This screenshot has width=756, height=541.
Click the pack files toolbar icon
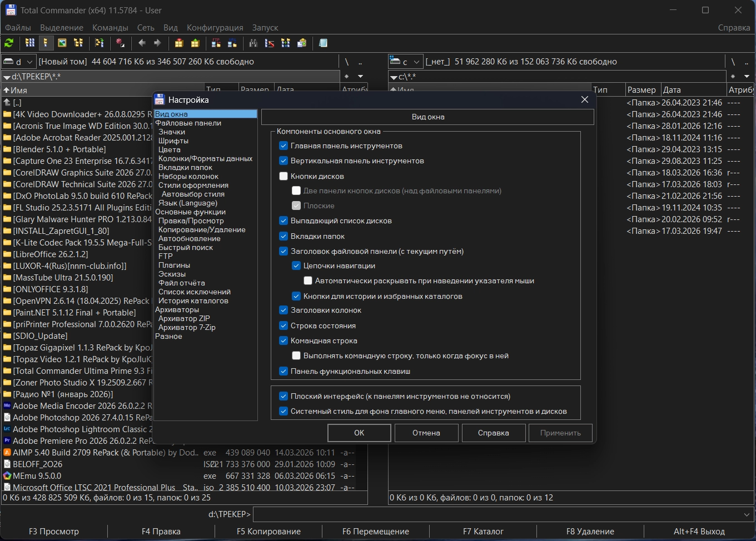[179, 43]
